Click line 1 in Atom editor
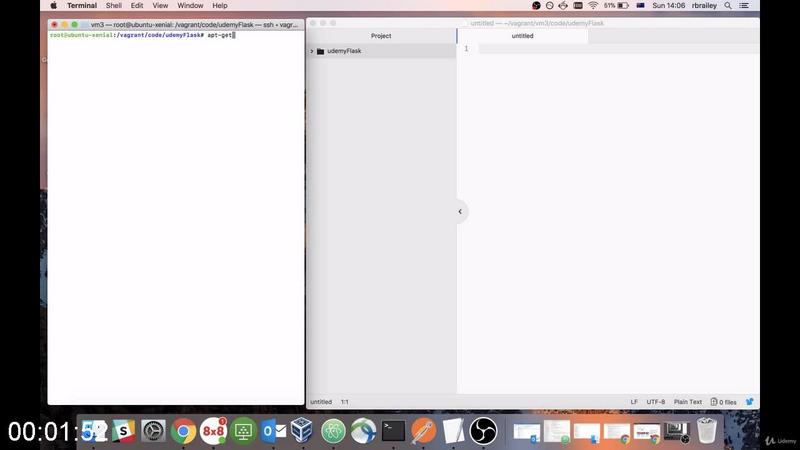 point(618,48)
